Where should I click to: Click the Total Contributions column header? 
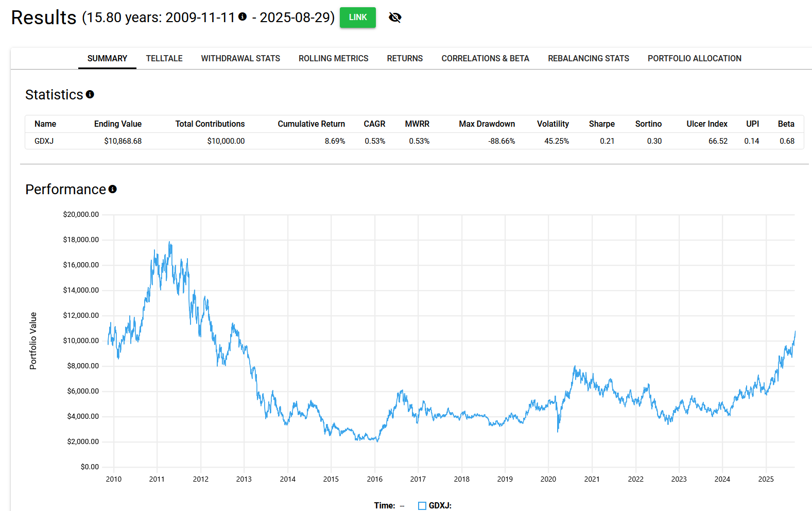[210, 124]
